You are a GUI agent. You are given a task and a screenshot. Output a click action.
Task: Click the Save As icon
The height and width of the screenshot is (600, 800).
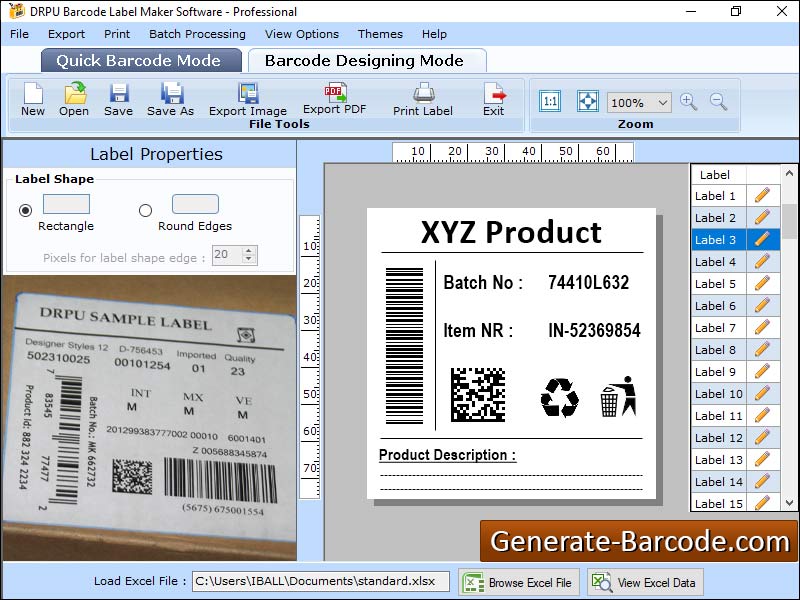pos(170,99)
